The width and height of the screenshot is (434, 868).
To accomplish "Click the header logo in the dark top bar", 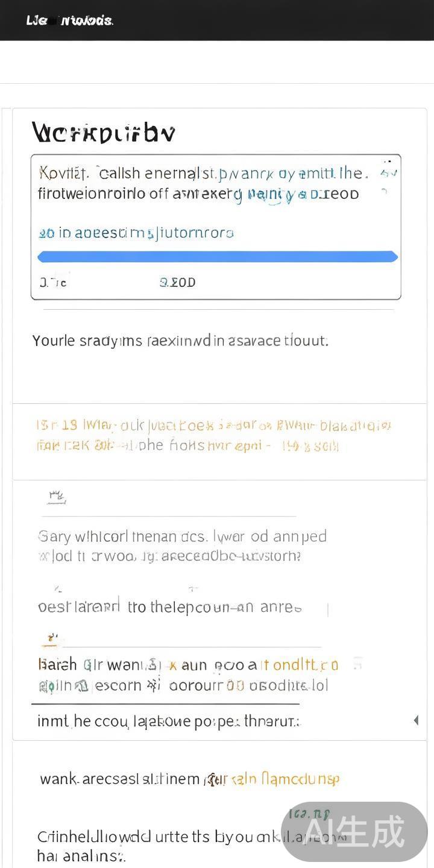I will [69, 20].
